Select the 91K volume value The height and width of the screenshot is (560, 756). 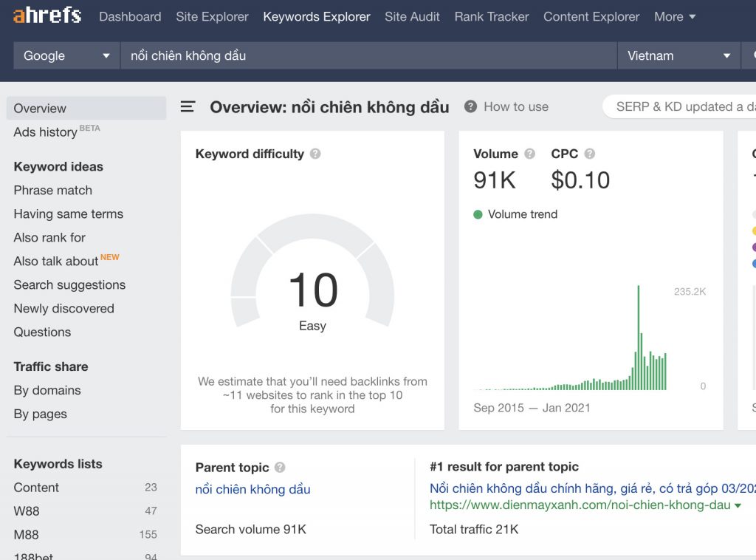(x=494, y=180)
